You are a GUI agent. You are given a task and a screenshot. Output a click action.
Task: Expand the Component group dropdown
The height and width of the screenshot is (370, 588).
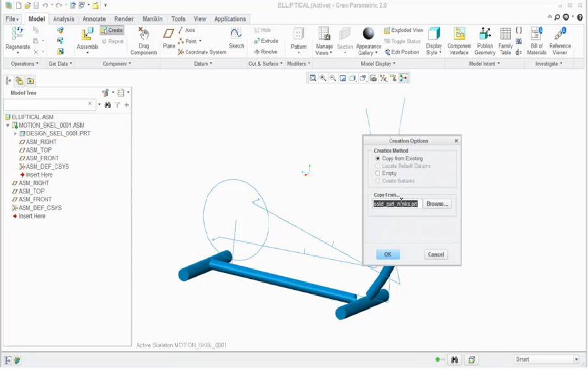117,64
